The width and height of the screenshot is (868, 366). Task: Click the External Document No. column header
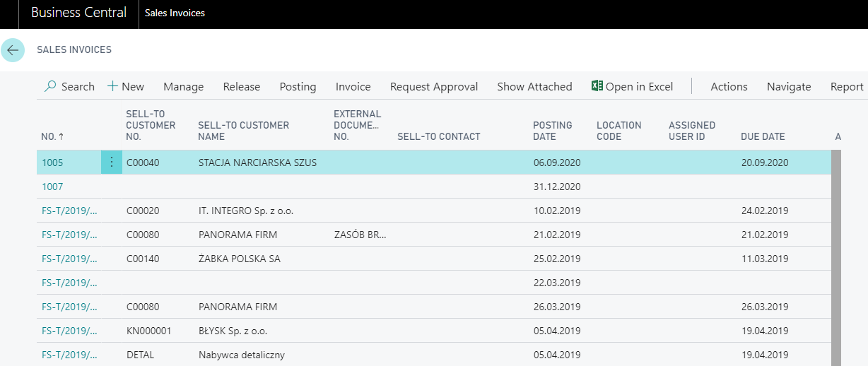click(357, 125)
